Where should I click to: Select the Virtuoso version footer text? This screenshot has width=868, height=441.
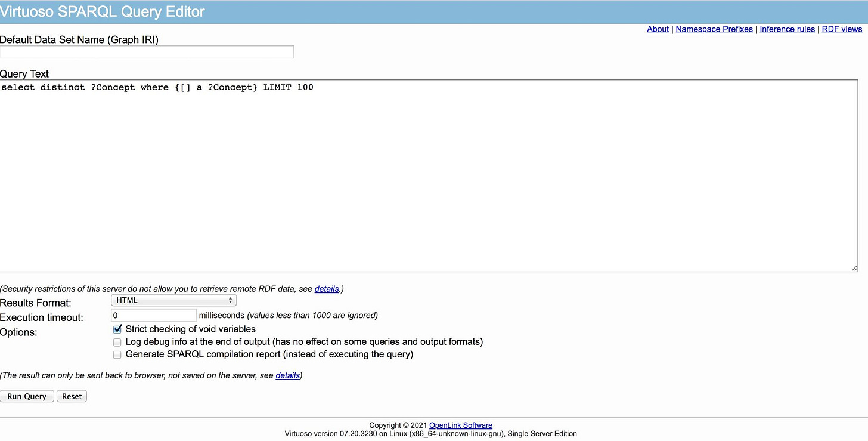(431, 434)
